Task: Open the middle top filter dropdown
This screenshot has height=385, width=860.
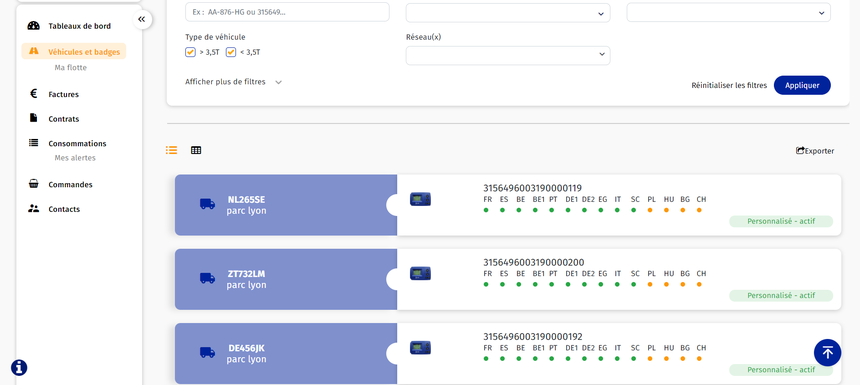Action: (508, 13)
